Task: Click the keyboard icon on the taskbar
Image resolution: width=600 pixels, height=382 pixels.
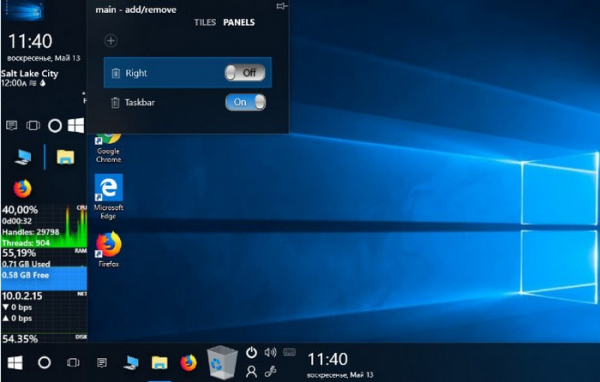Action: [x=289, y=352]
